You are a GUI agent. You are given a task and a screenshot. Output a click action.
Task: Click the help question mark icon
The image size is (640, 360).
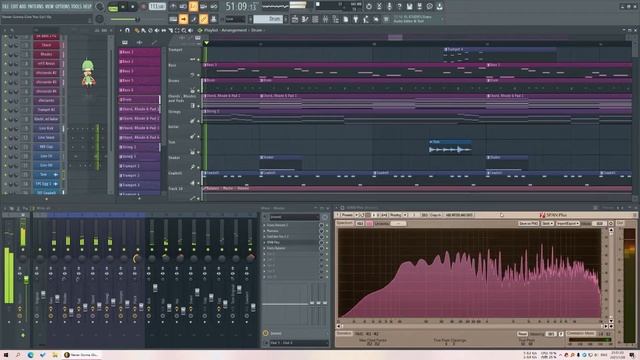coord(399,7)
